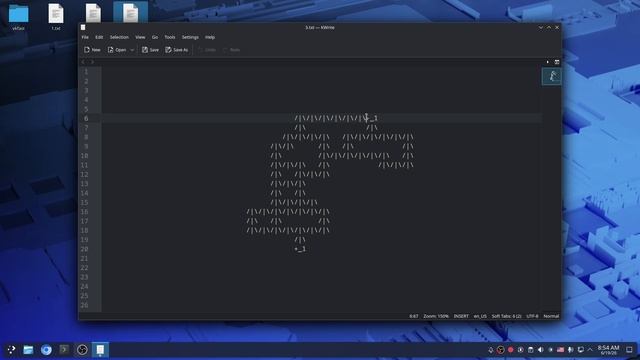This screenshot has width=640, height=360.
Task: Open the notifications bell in the system tray
Action: coord(491,350)
